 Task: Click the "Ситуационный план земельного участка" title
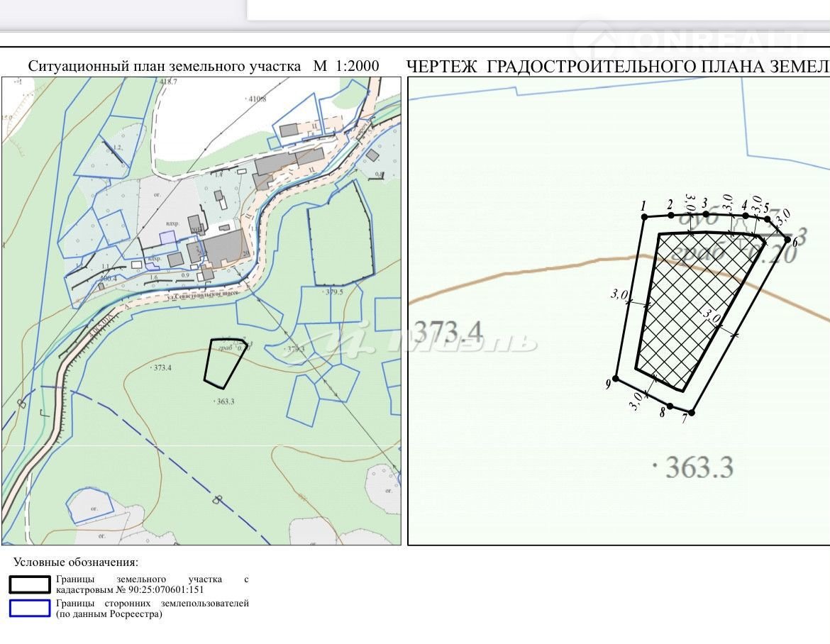pos(164,66)
